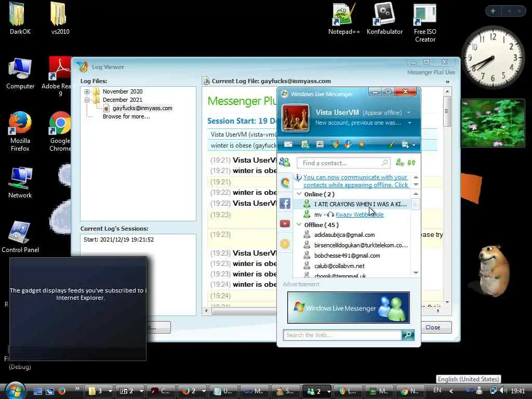Click the Facebook icon in Messenger sidebar
This screenshot has width=532, height=399.
tap(285, 203)
